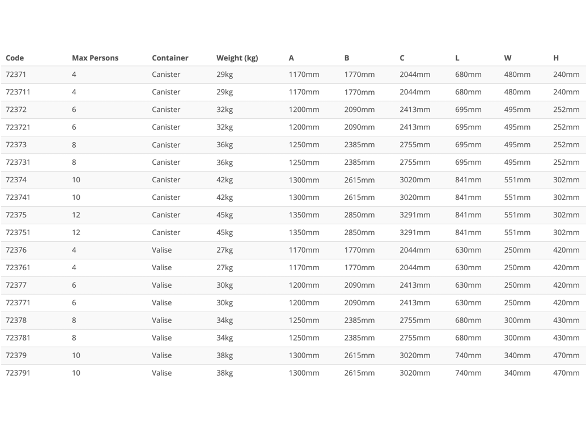Click code 723781 in the table
586x424 pixels.
18,338
